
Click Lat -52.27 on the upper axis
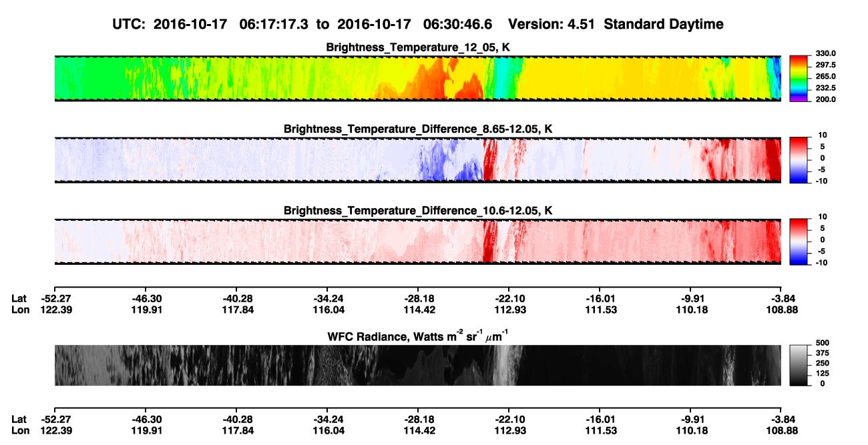pyautogui.click(x=55, y=299)
